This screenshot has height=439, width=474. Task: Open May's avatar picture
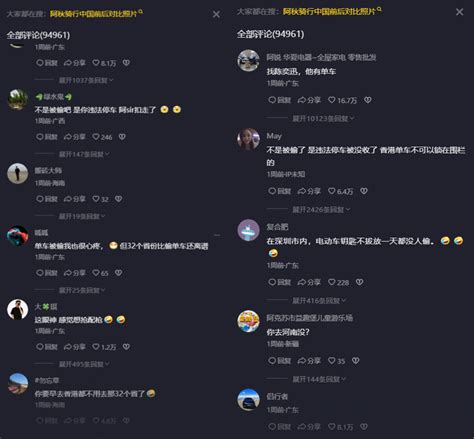248,139
